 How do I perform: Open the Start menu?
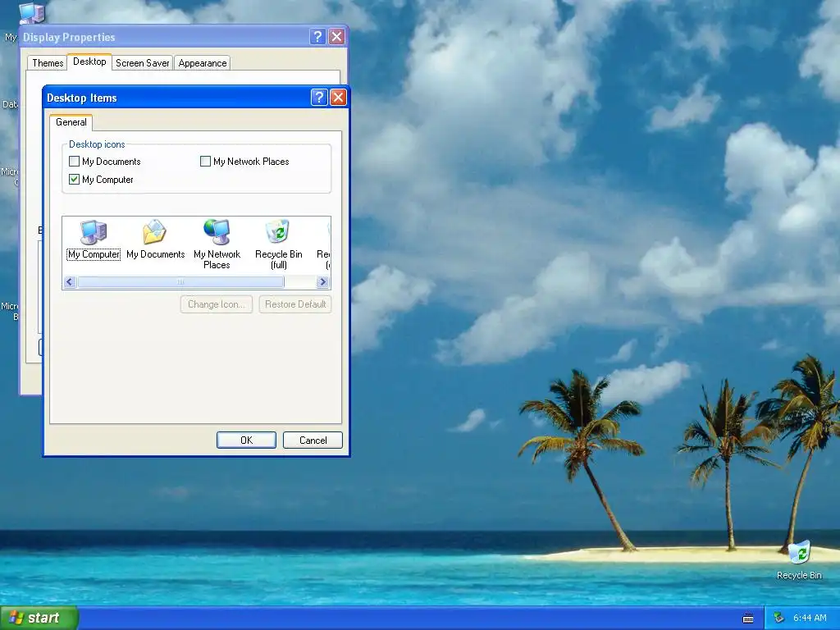[39, 619]
